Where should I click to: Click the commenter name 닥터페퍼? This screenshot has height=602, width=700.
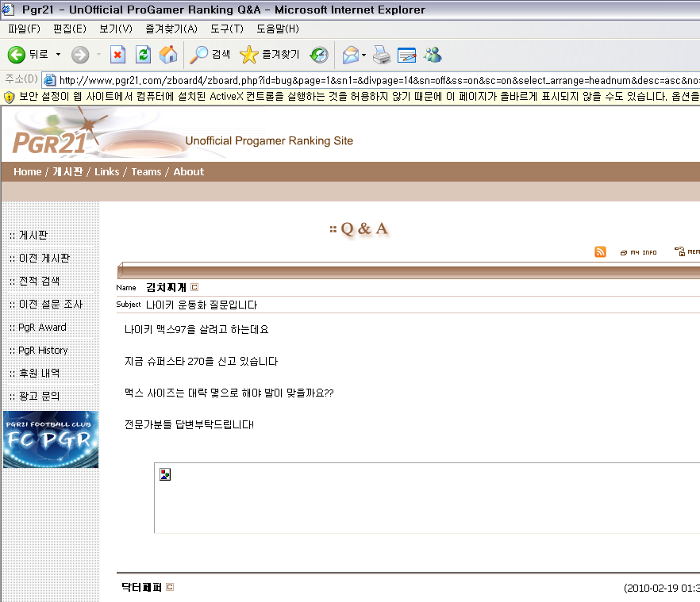(141, 587)
